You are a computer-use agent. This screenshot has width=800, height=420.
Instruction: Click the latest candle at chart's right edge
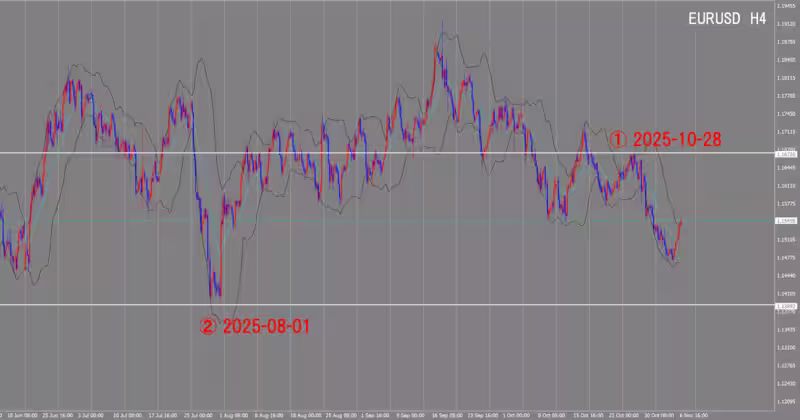[x=681, y=224]
